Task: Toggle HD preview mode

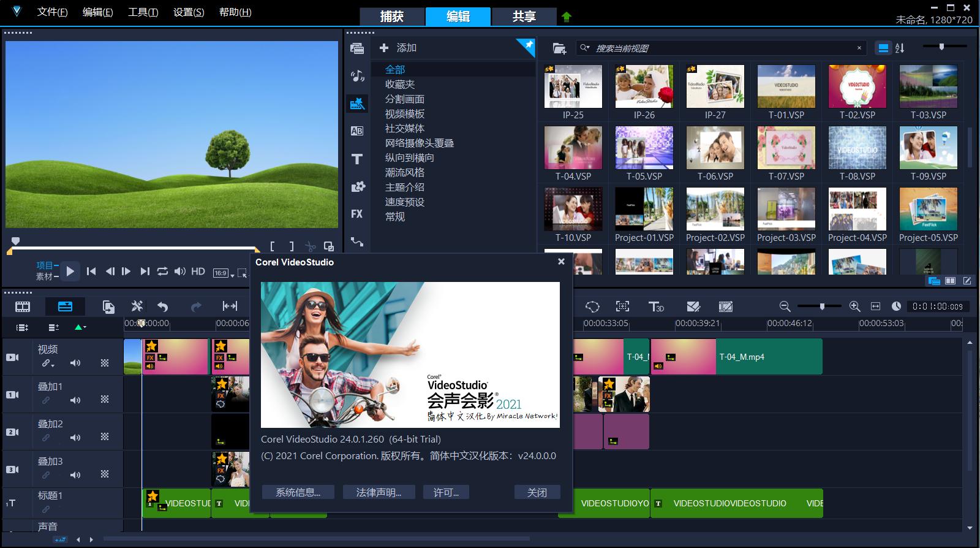Action: (198, 271)
